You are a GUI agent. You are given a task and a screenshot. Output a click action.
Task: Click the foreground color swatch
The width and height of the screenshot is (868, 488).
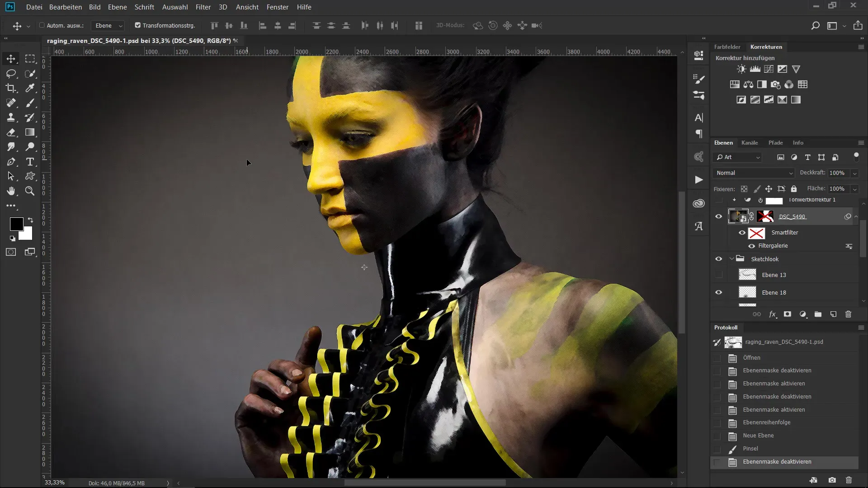[x=16, y=224]
